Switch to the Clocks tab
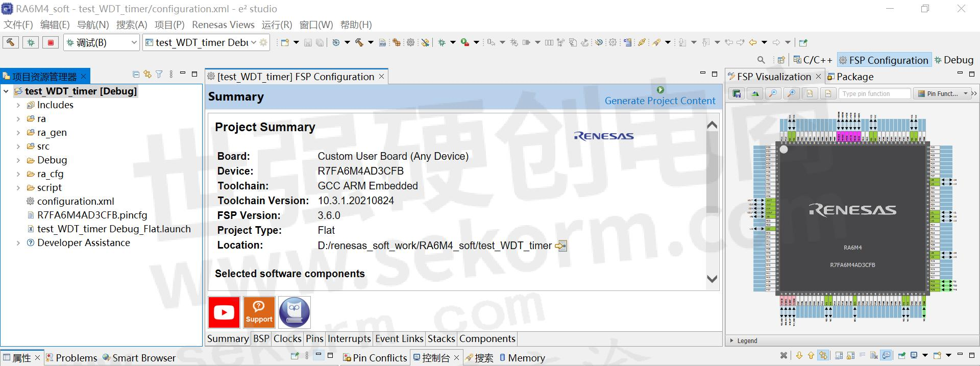The height and width of the screenshot is (366, 980). [287, 338]
